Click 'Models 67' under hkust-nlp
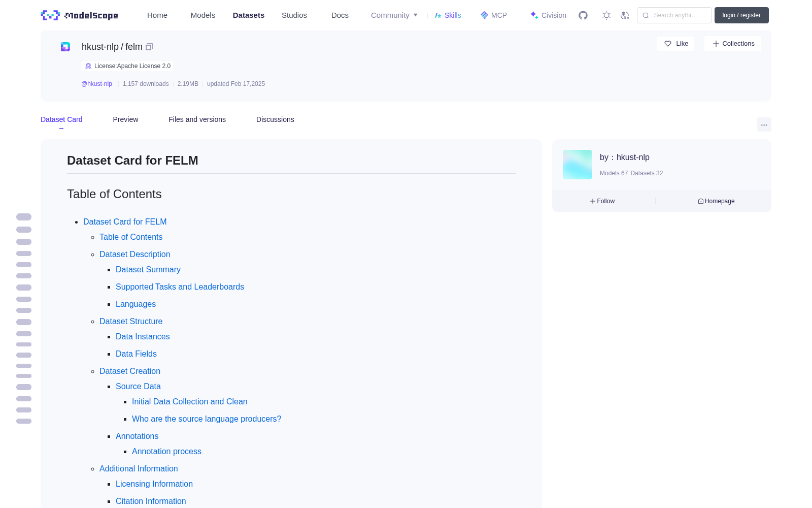This screenshot has height=508, width=812. coord(614,173)
